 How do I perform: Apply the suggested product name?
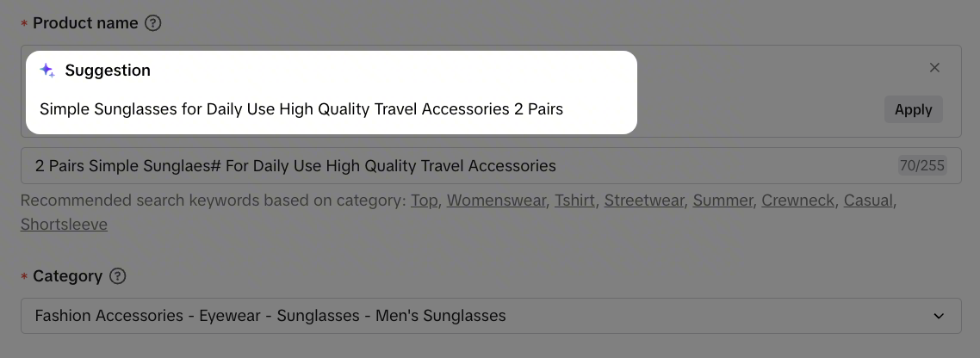[x=913, y=109]
